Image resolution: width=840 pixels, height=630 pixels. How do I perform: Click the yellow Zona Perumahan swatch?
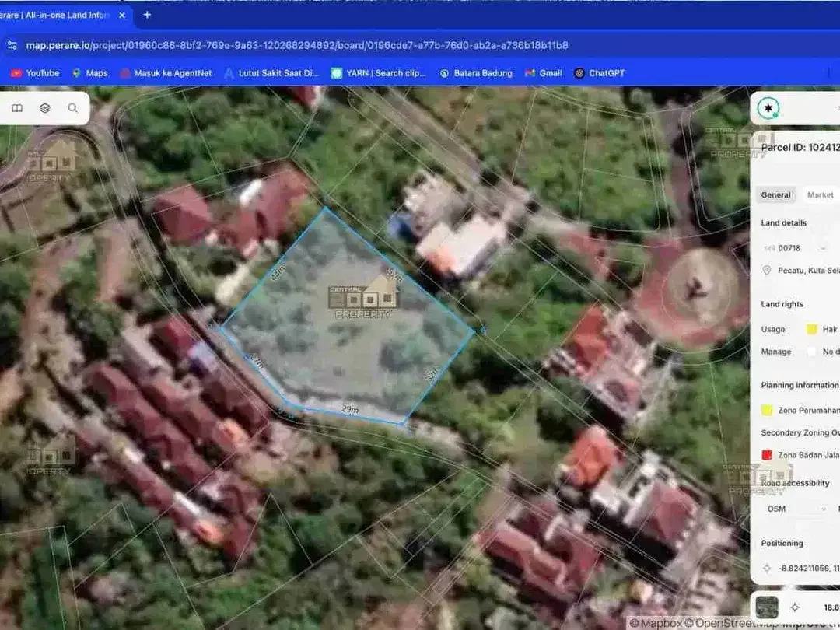[x=767, y=411]
